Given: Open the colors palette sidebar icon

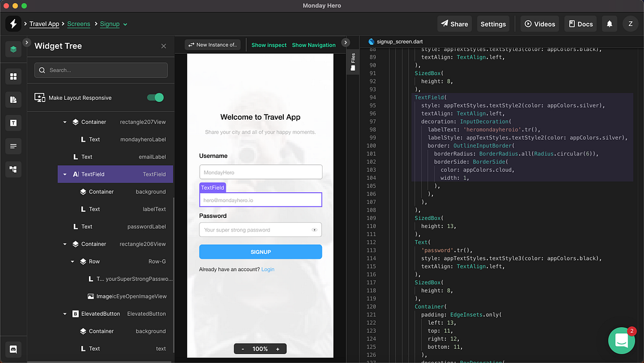Looking at the screenshot, I should 13,100.
